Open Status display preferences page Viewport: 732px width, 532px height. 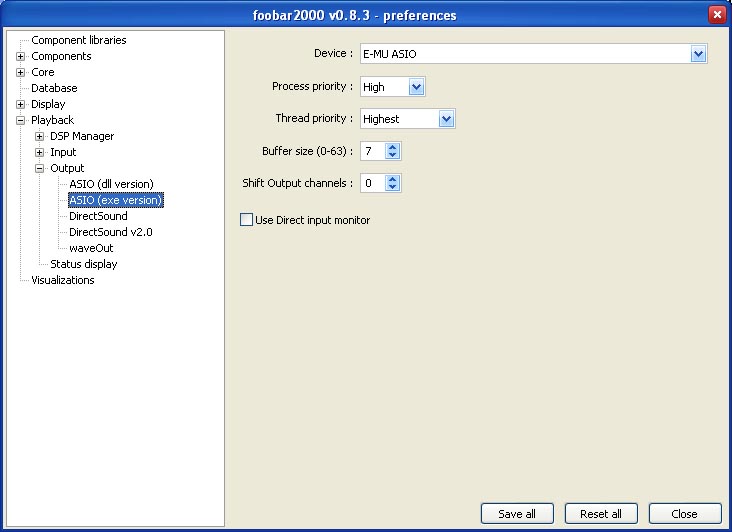pos(84,264)
